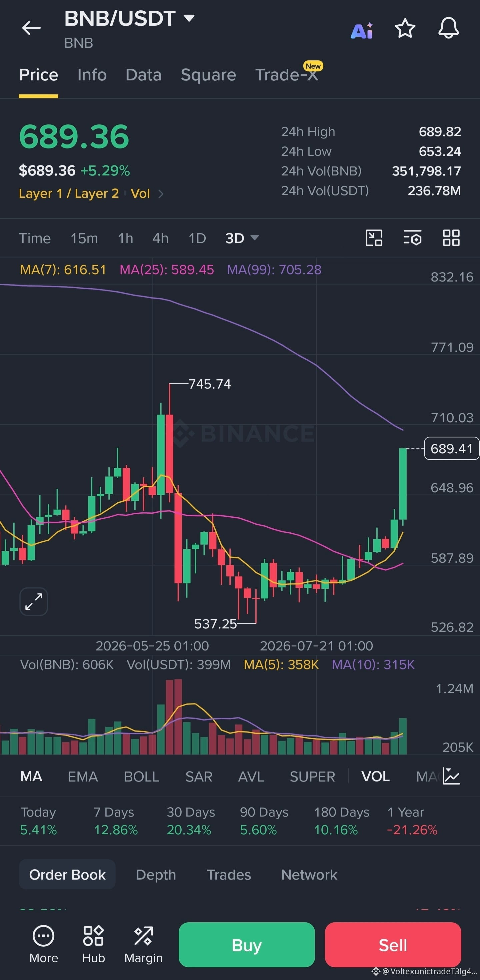Screen dimensions: 480x980
Task: Tap the MA(10): 315K volume label
Action: (373, 665)
